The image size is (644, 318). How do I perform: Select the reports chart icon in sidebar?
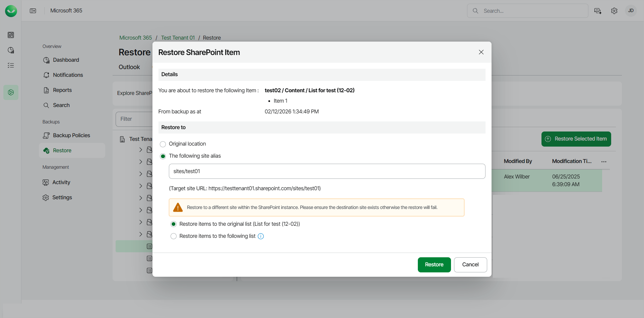point(11,50)
